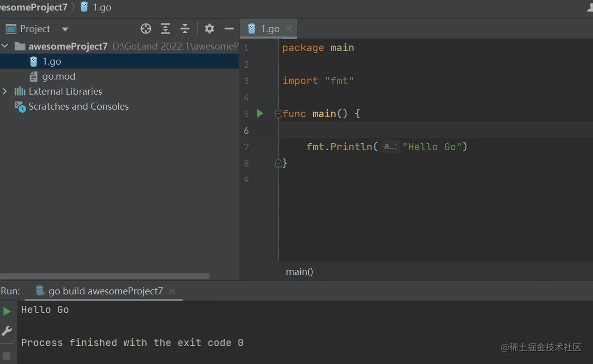Image resolution: width=593 pixels, height=364 pixels.
Task: Rerun with green play button in Run panel
Action: (7, 311)
